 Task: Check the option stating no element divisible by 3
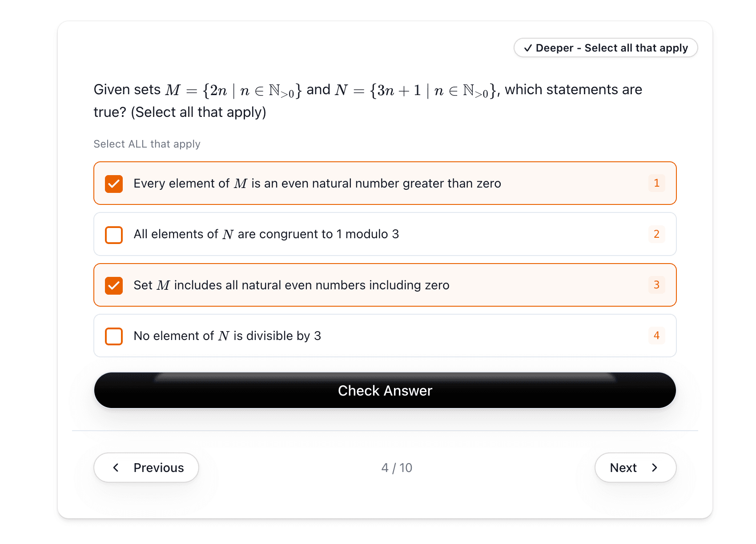(x=114, y=336)
